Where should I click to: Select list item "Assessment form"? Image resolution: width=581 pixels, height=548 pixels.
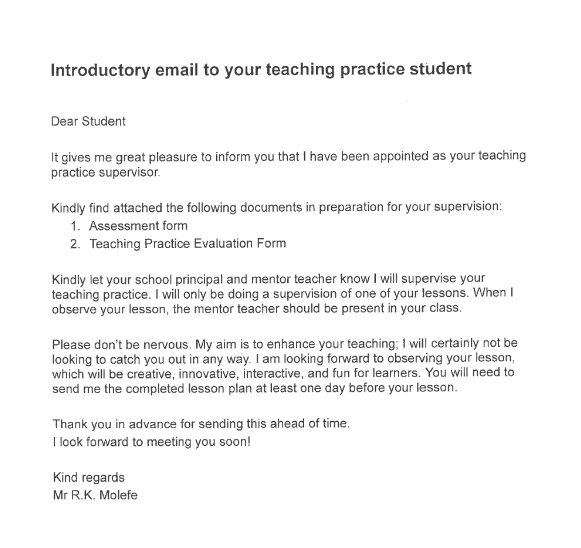[138, 226]
